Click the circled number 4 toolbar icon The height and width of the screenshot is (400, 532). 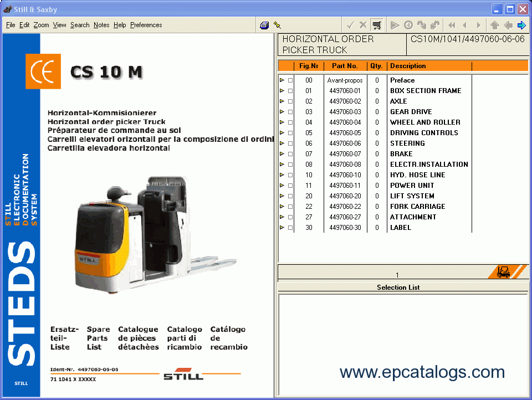pyautogui.click(x=408, y=25)
